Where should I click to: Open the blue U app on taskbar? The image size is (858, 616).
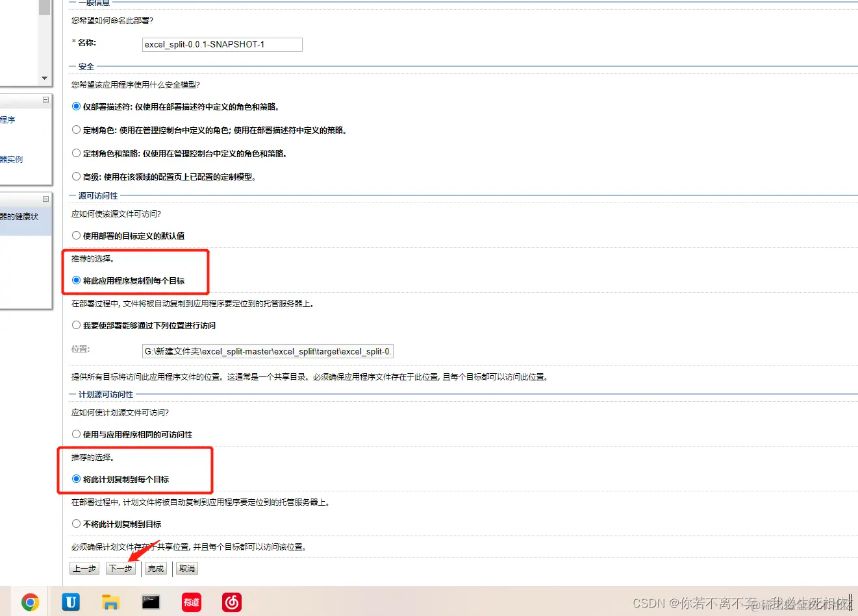pyautogui.click(x=71, y=602)
